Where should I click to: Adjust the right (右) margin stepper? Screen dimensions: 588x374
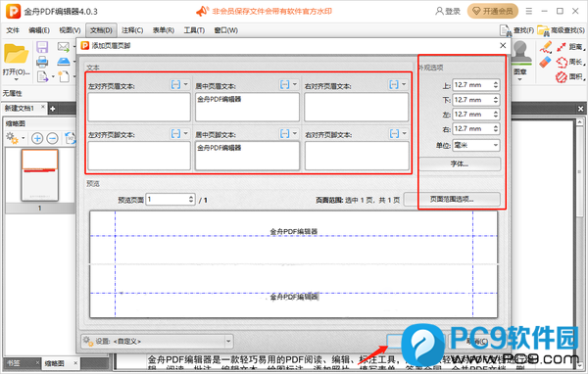click(x=495, y=128)
